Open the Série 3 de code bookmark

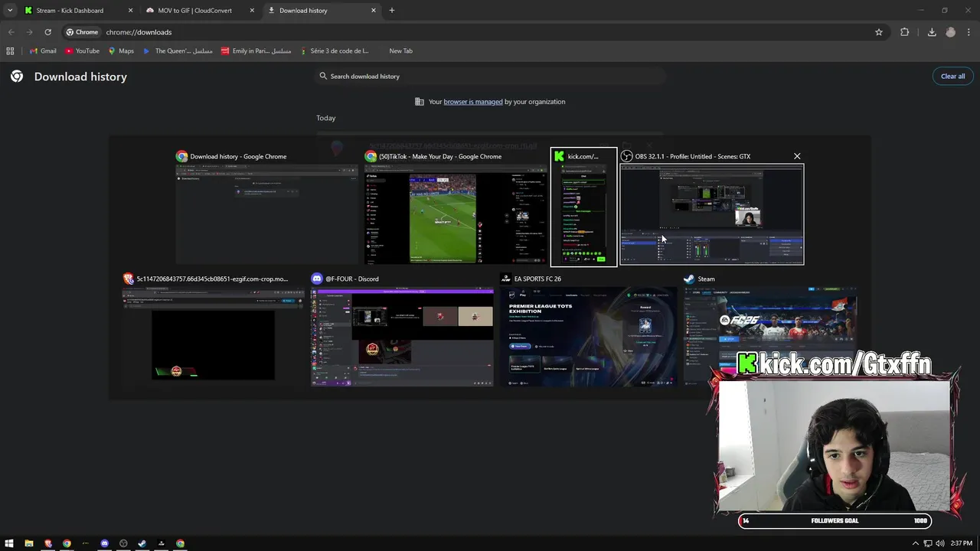click(335, 51)
